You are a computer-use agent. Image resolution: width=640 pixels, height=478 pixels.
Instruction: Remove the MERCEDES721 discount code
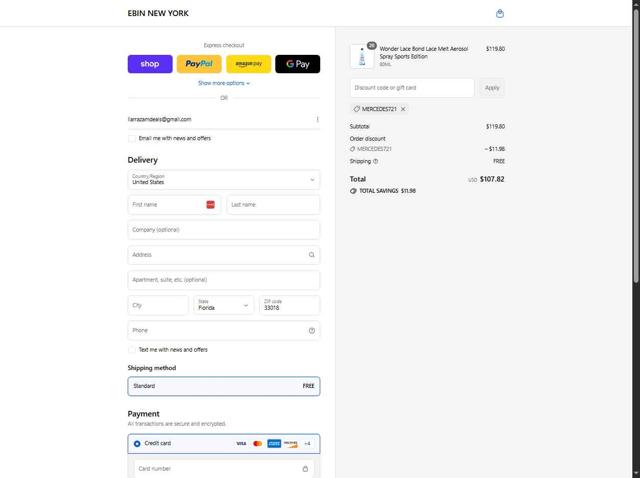point(403,109)
